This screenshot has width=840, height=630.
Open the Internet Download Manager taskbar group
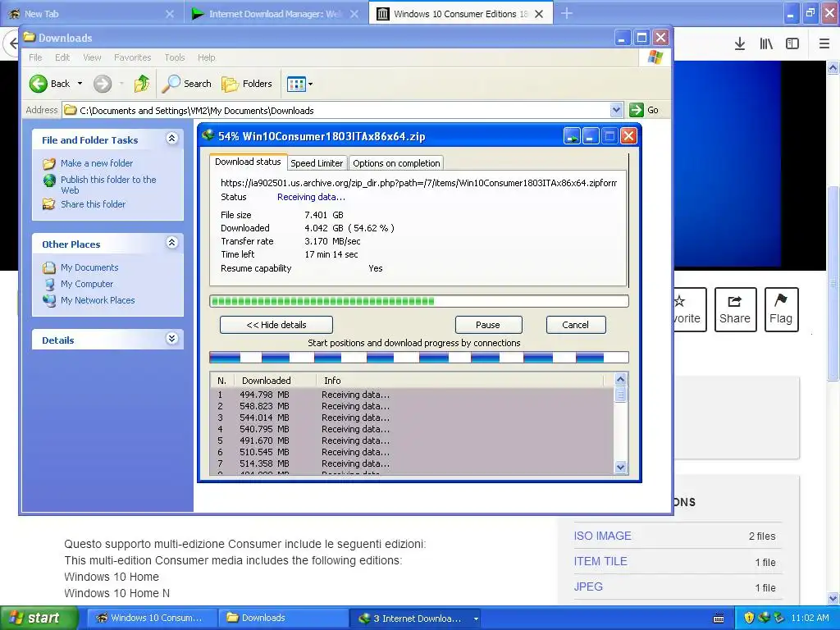416,619
